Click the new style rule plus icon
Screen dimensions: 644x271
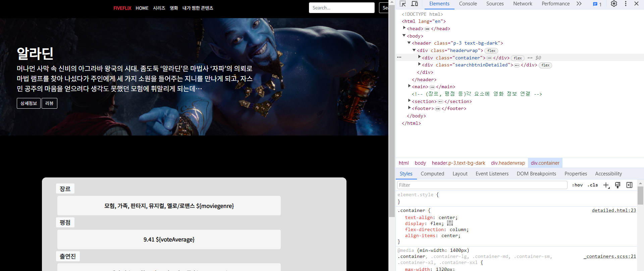point(606,185)
